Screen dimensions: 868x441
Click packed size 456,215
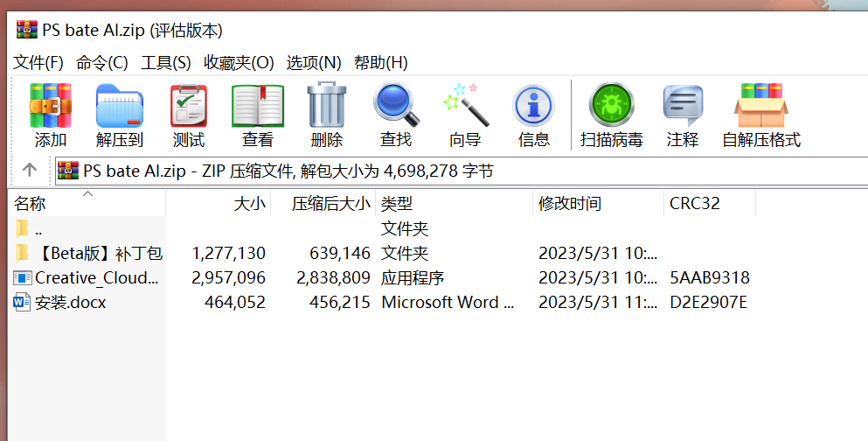(340, 302)
